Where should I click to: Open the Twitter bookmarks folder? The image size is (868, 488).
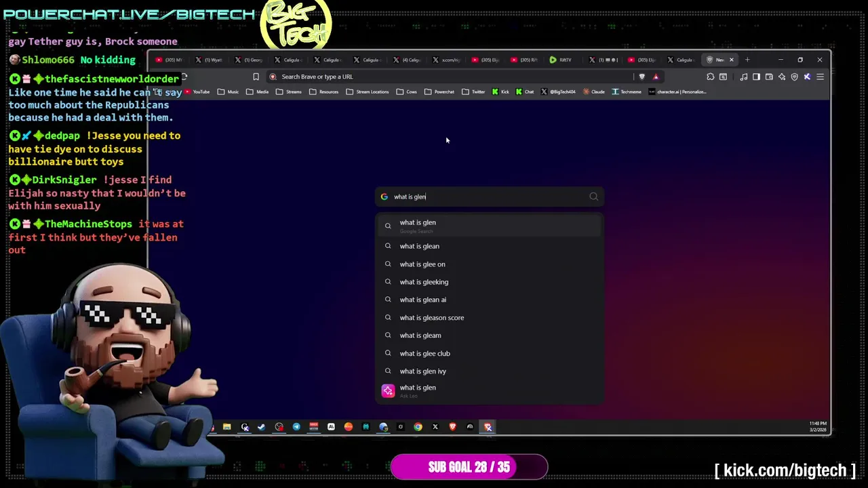point(473,91)
